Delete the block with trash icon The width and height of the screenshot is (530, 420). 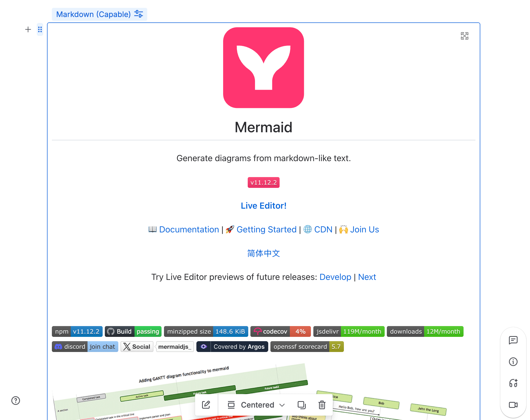(x=322, y=405)
